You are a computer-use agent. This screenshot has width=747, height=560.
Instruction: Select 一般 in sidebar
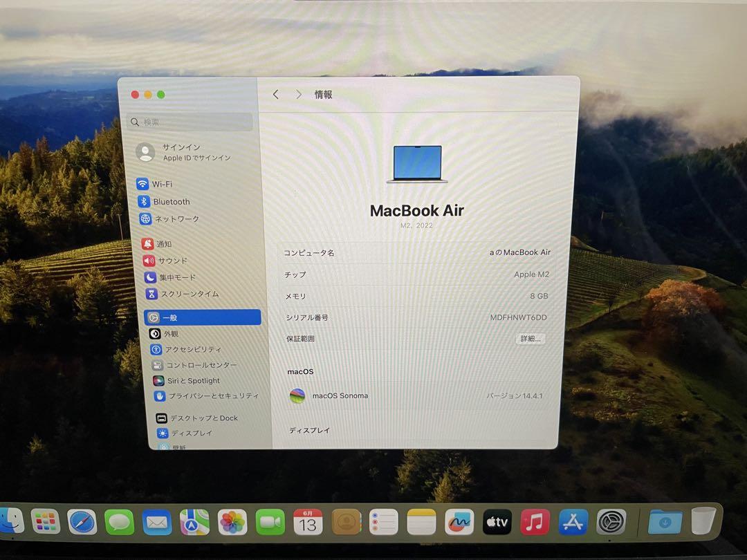(203, 317)
